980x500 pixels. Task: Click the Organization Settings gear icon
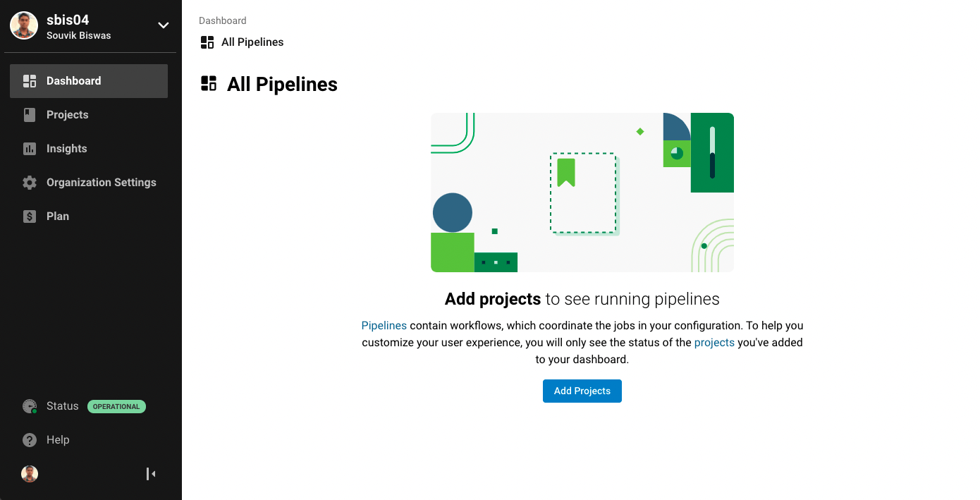(30, 183)
